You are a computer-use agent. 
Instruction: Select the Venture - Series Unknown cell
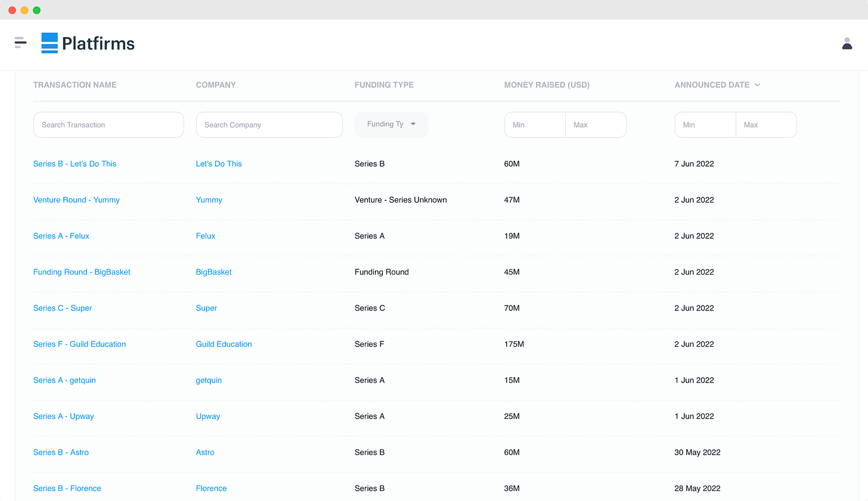(401, 200)
